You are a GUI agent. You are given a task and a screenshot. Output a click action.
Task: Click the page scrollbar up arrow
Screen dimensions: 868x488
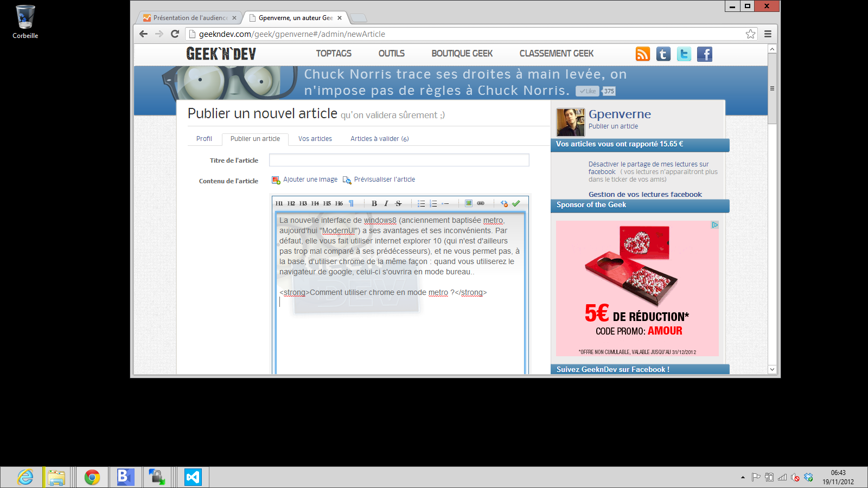click(x=772, y=49)
